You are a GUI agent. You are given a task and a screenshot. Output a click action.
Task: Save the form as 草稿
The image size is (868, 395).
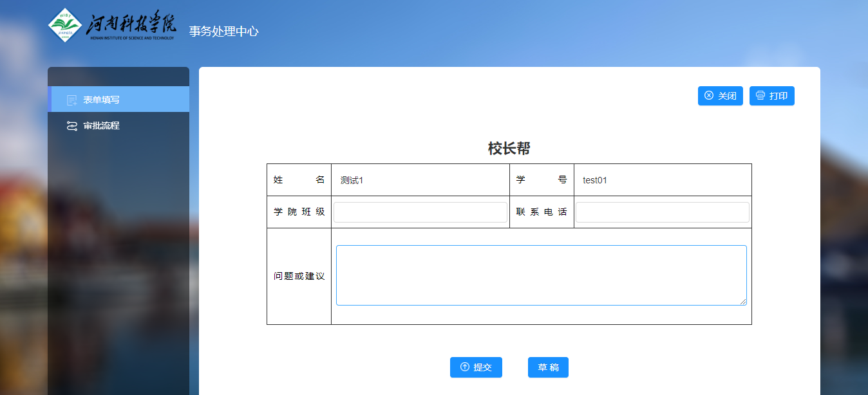coord(548,367)
